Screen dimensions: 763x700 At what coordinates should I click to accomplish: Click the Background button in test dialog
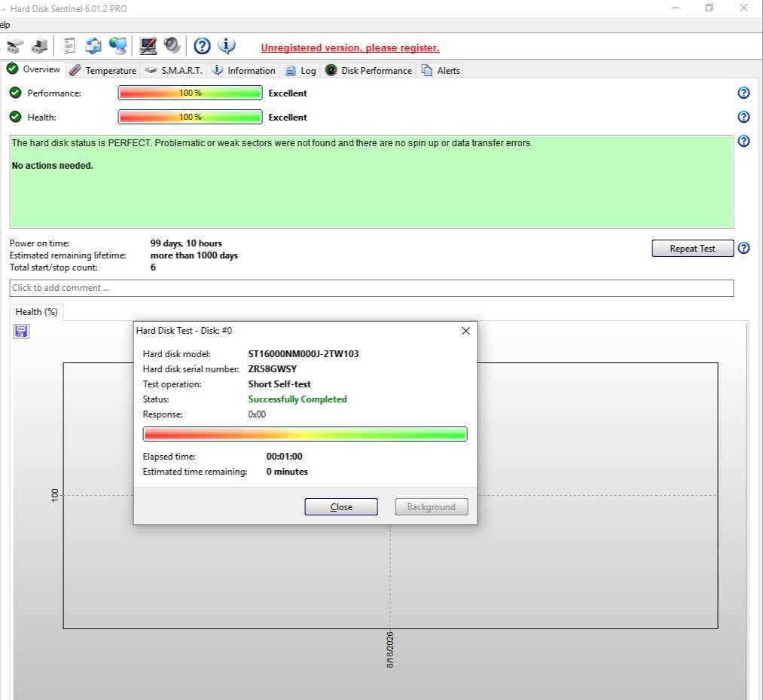431,507
